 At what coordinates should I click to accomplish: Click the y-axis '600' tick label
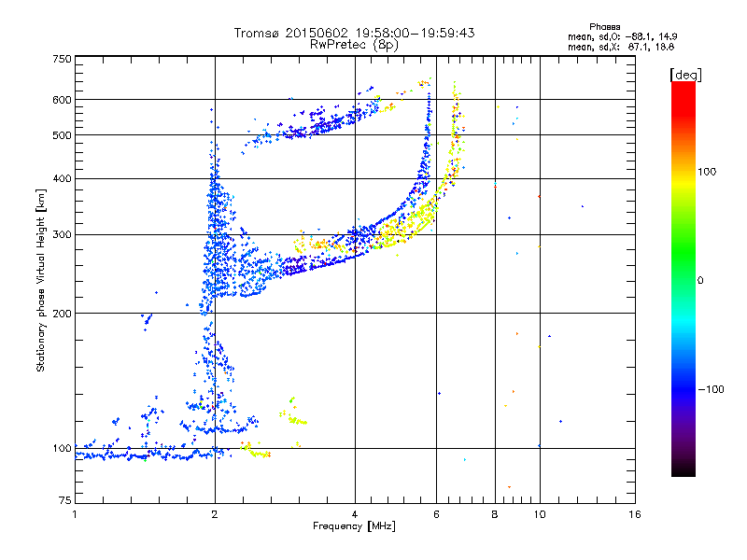click(62, 100)
